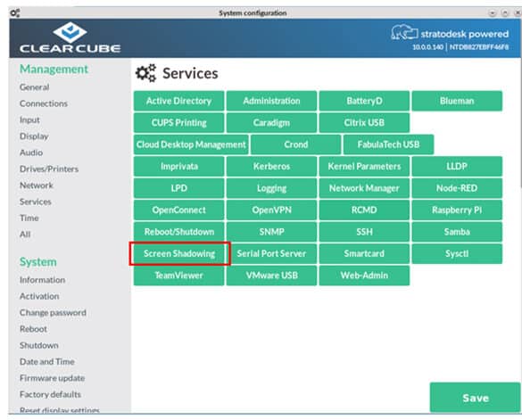Viewport: 522px width, 420px height.
Task: Open Logging settings
Action: [x=271, y=188]
